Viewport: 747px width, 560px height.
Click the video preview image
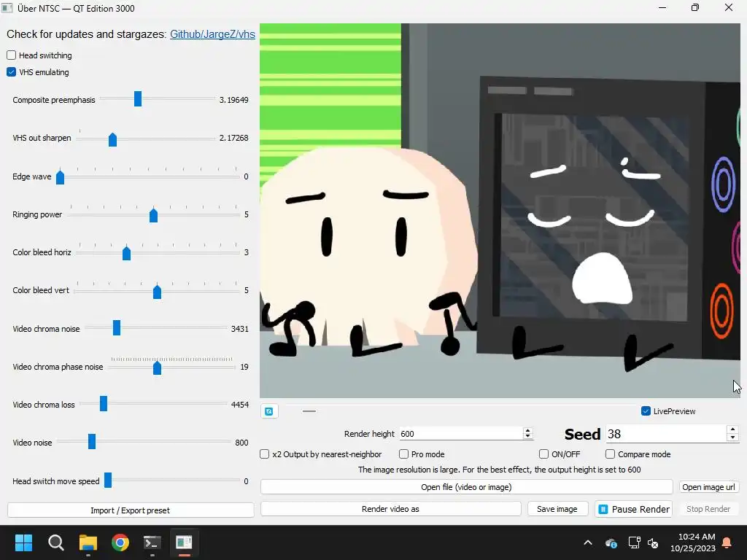500,211
